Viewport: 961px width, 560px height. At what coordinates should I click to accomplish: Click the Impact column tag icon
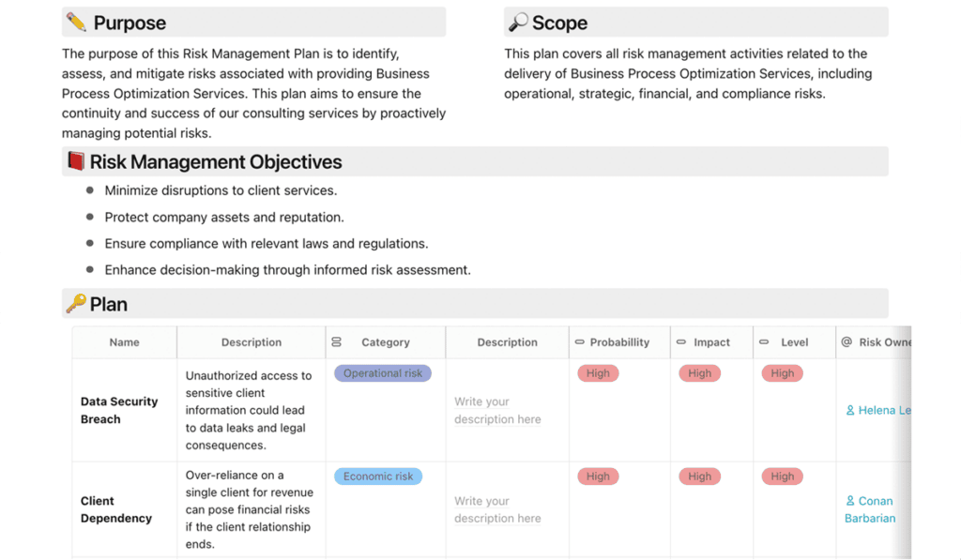pos(681,341)
